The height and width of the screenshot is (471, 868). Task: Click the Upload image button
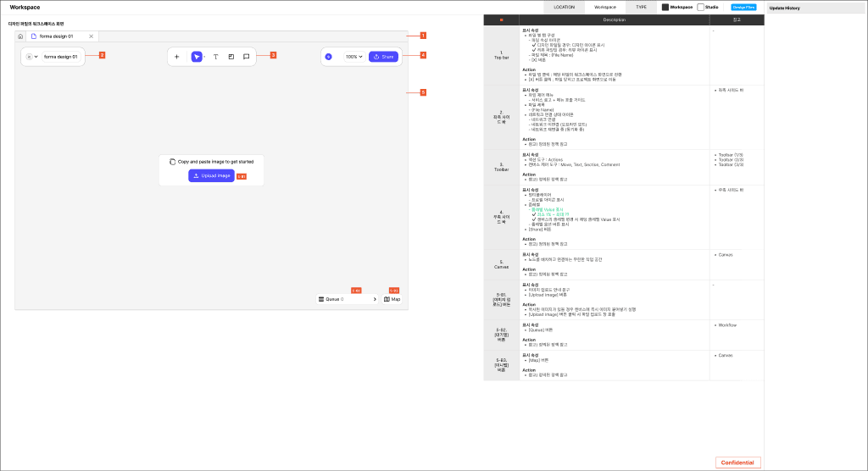point(211,175)
